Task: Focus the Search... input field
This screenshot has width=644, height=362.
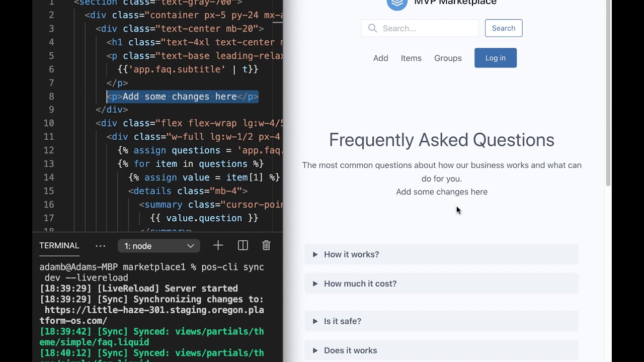Action: 420,28
